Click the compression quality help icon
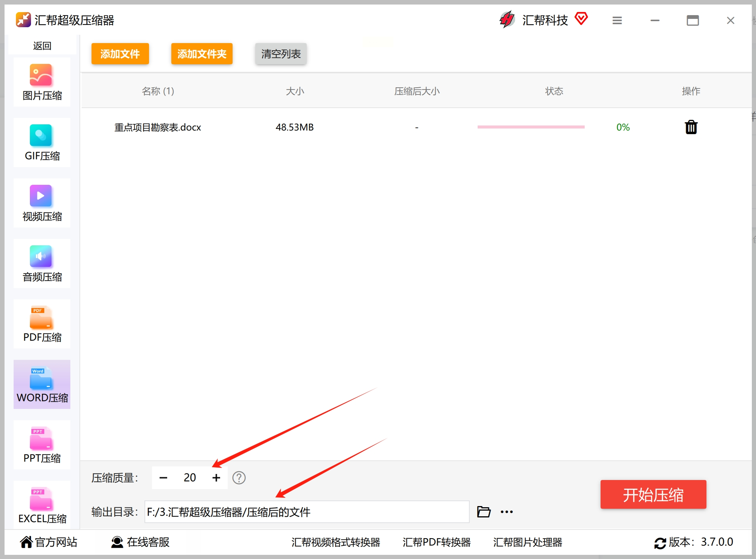756x559 pixels. (x=239, y=478)
